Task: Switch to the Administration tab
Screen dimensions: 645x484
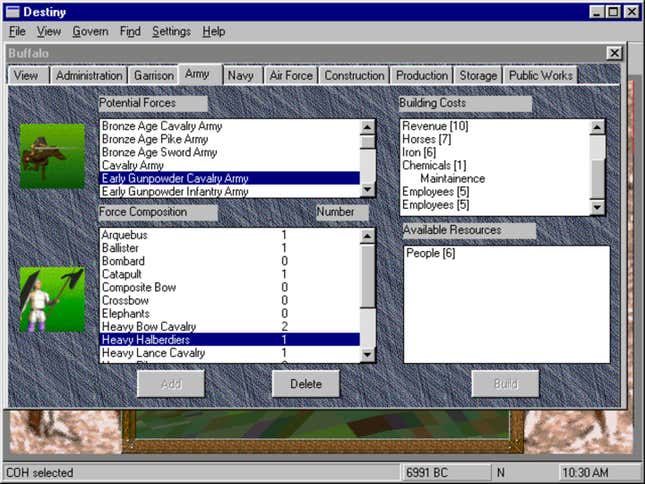Action: (89, 76)
